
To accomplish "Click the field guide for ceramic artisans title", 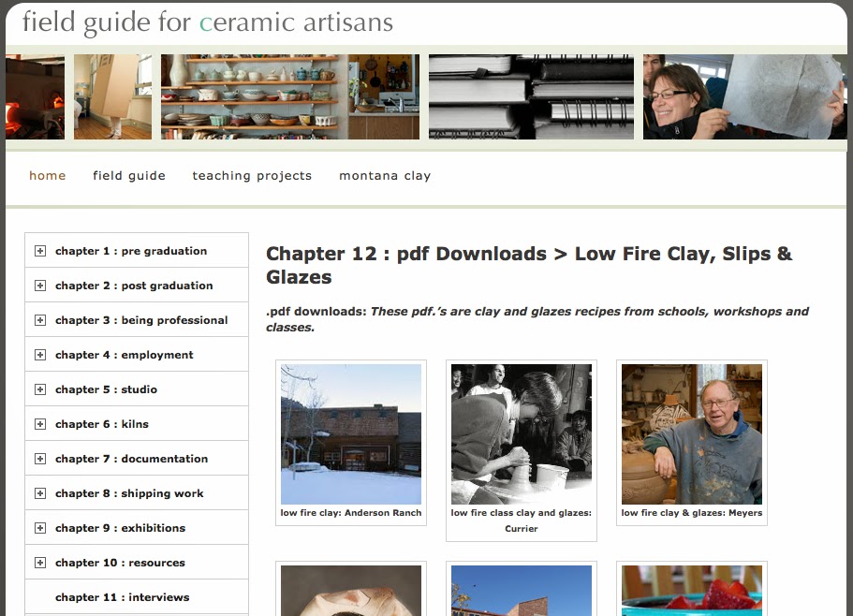I will (x=207, y=22).
